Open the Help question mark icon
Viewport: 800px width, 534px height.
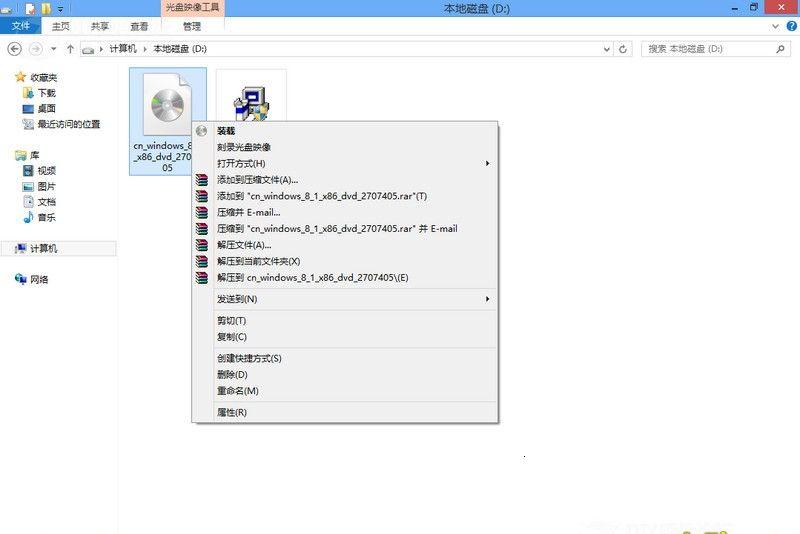tap(792, 26)
